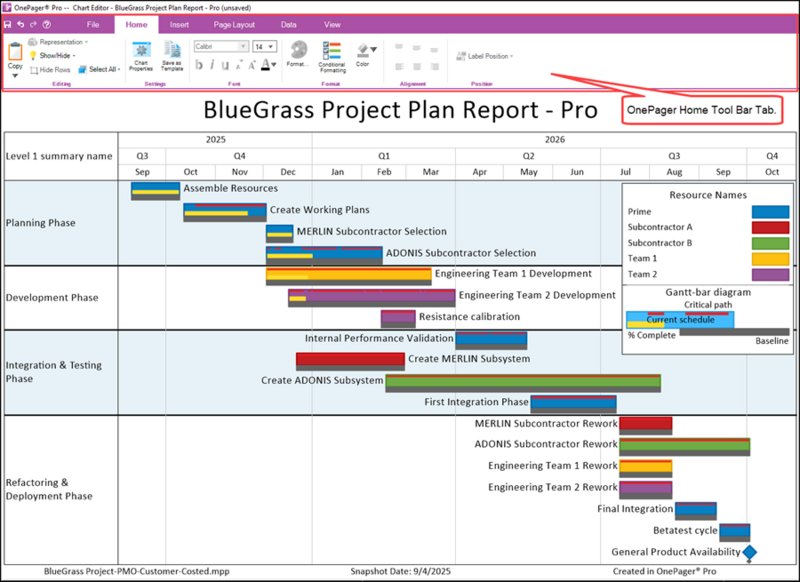This screenshot has height=582, width=800.
Task: Click the Planning Phase row label
Action: [40, 223]
